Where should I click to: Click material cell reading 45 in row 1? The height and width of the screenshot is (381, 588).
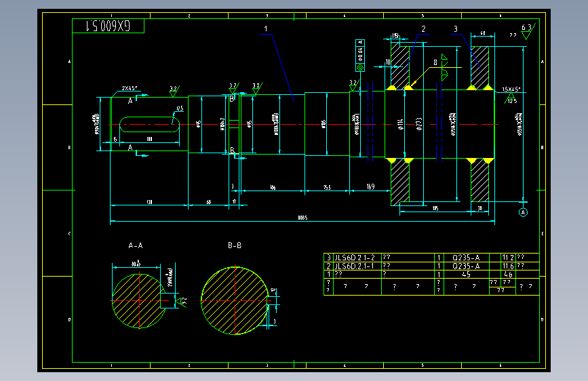pos(466,274)
